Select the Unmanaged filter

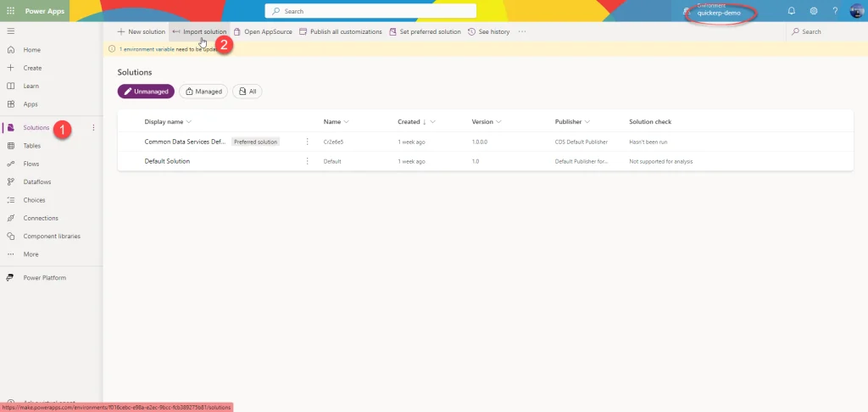[146, 92]
